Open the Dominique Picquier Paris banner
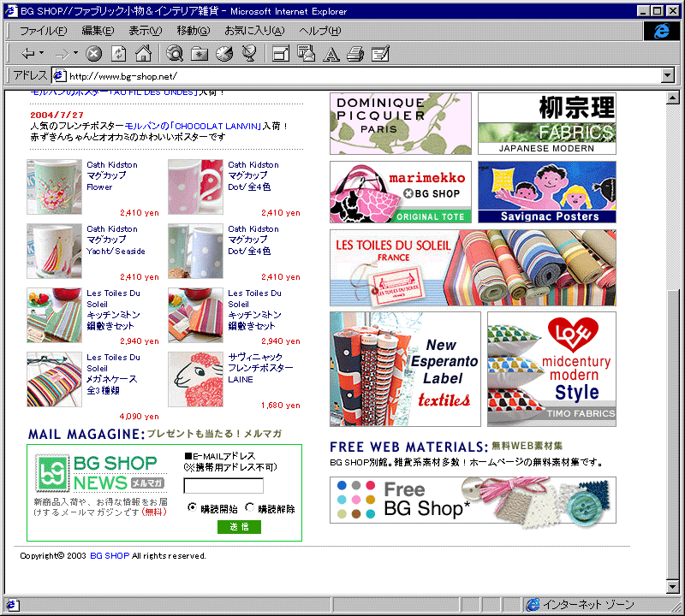Viewport: 685px width, 616px height. [401, 123]
